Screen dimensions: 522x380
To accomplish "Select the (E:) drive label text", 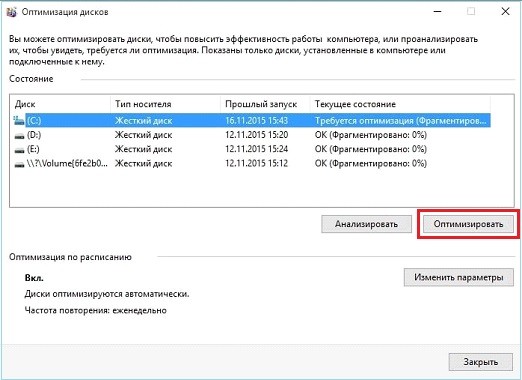I will click(x=33, y=149).
